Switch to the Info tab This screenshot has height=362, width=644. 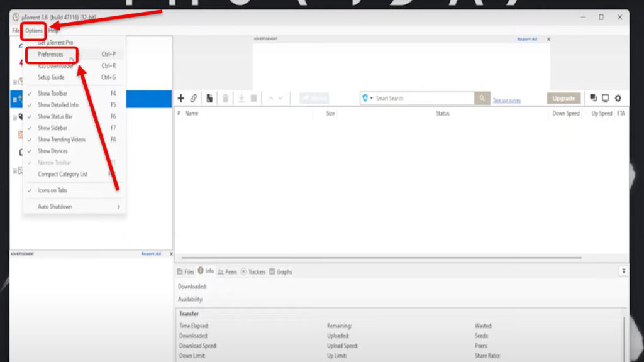point(206,271)
